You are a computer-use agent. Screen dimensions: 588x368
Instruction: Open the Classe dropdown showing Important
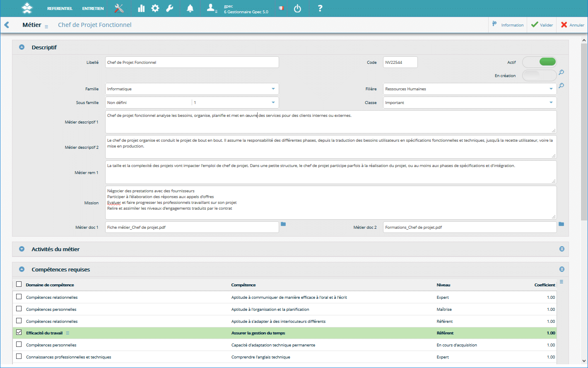[x=470, y=102]
